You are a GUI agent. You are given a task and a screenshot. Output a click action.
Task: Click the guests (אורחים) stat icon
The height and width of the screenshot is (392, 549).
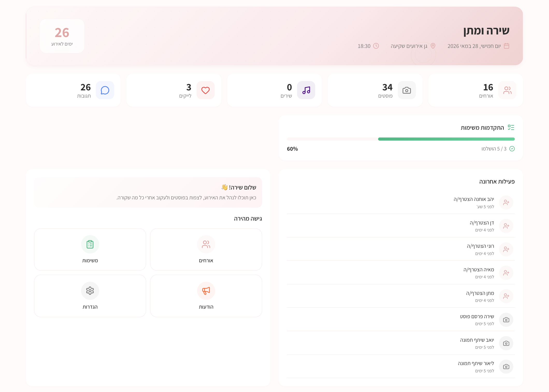507,90
